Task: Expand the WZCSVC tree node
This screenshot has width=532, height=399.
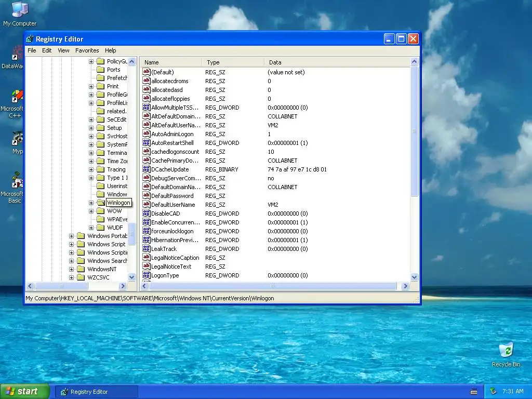Action: pyautogui.click(x=71, y=277)
